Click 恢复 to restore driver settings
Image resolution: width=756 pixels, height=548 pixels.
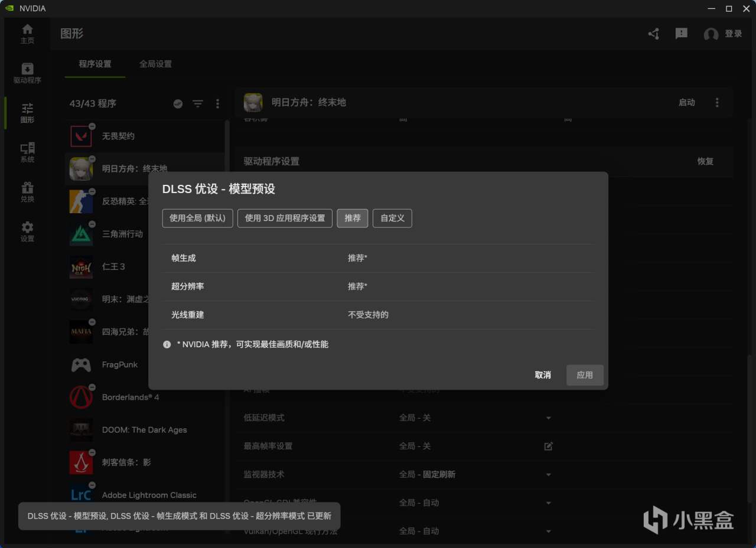point(705,161)
